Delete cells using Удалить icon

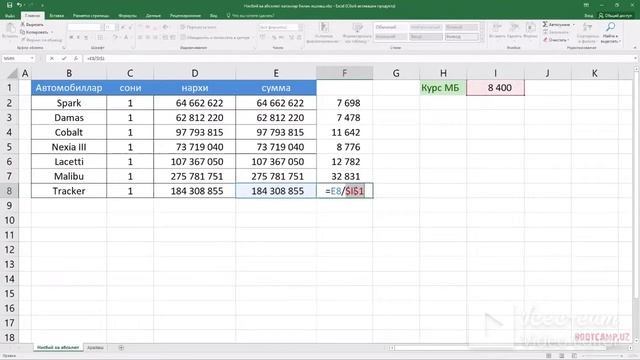514,31
